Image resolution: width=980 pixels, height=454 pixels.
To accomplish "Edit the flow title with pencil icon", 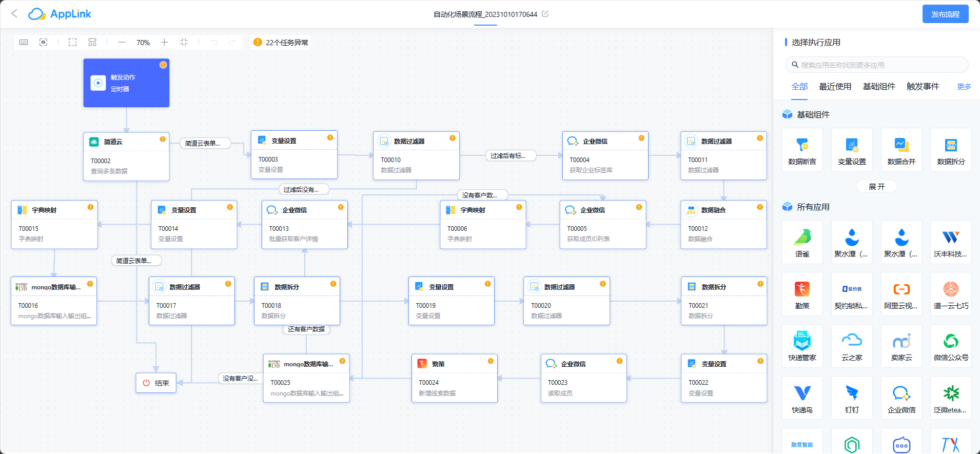I will tap(545, 14).
